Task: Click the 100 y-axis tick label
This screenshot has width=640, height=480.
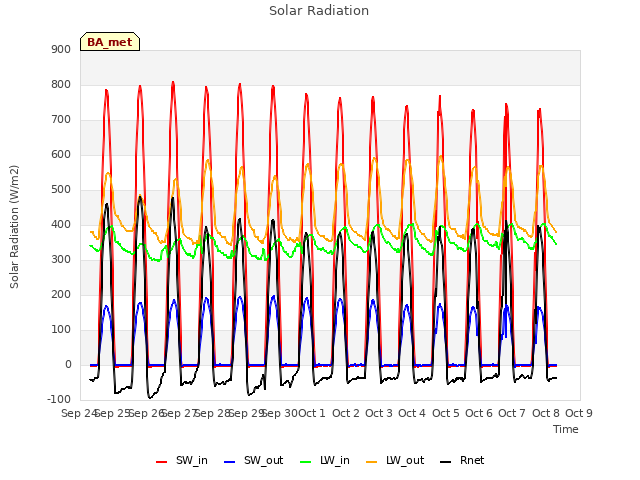Action: (x=61, y=330)
